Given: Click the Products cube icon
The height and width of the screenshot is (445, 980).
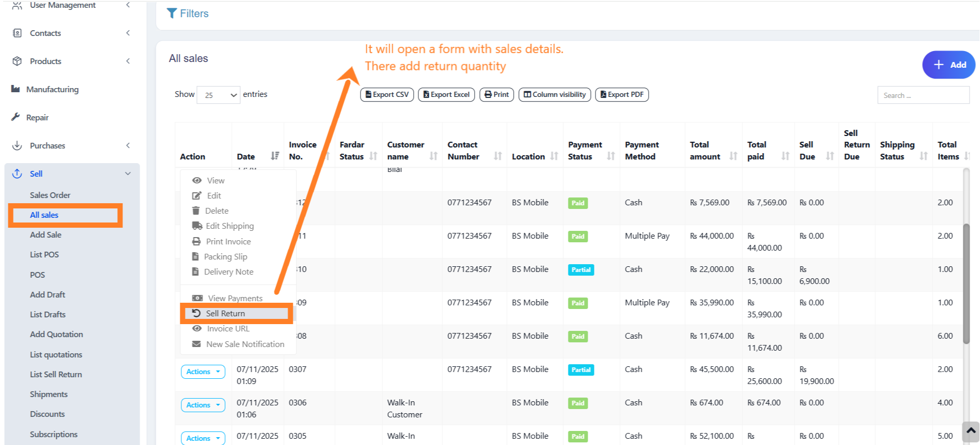Looking at the screenshot, I should click(17, 61).
